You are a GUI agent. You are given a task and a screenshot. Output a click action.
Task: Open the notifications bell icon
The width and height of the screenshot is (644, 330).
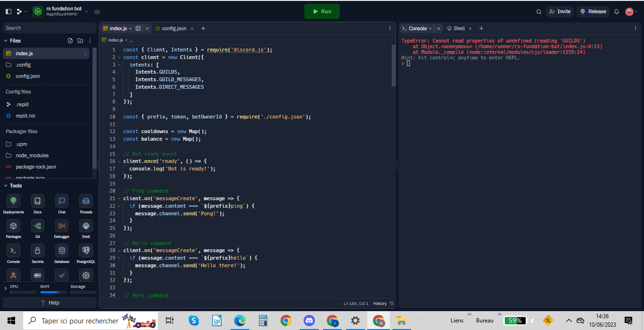tap(616, 12)
